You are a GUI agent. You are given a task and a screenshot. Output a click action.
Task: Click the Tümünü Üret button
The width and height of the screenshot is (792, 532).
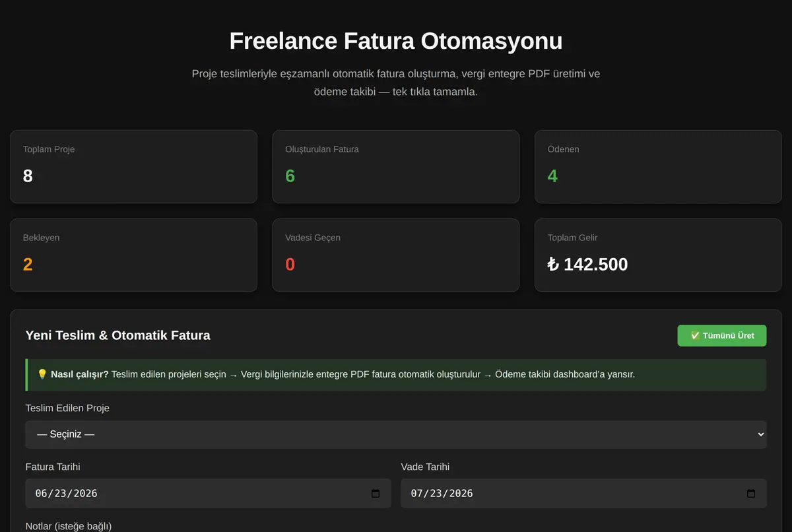(721, 335)
